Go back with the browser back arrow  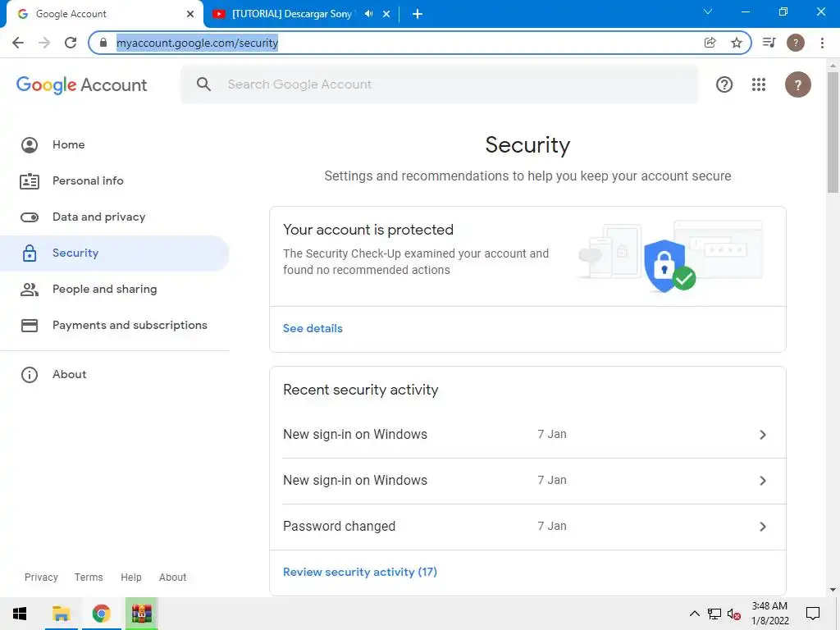tap(18, 43)
